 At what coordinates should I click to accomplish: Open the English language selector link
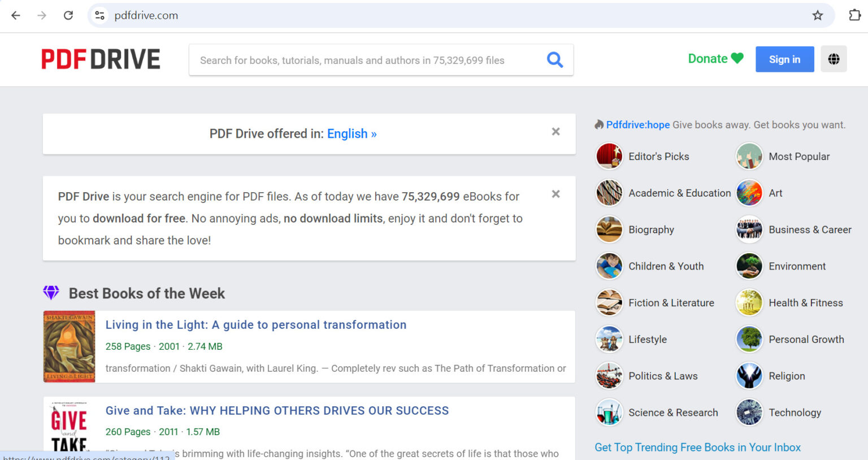[x=351, y=133]
